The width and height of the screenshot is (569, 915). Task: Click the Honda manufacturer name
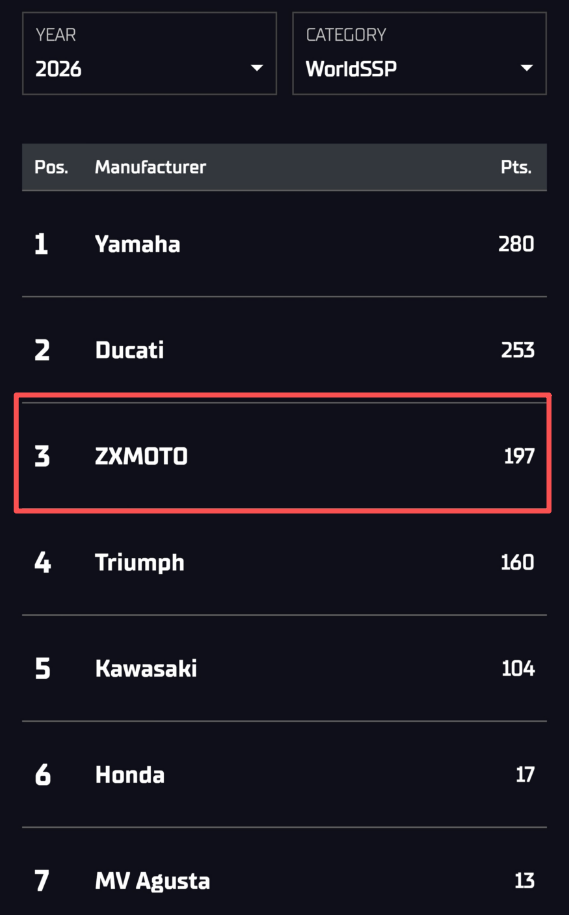coord(130,775)
